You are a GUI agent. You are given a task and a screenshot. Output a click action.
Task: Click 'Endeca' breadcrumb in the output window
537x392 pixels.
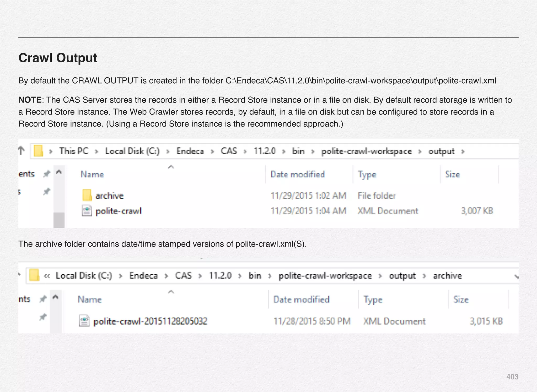(190, 151)
